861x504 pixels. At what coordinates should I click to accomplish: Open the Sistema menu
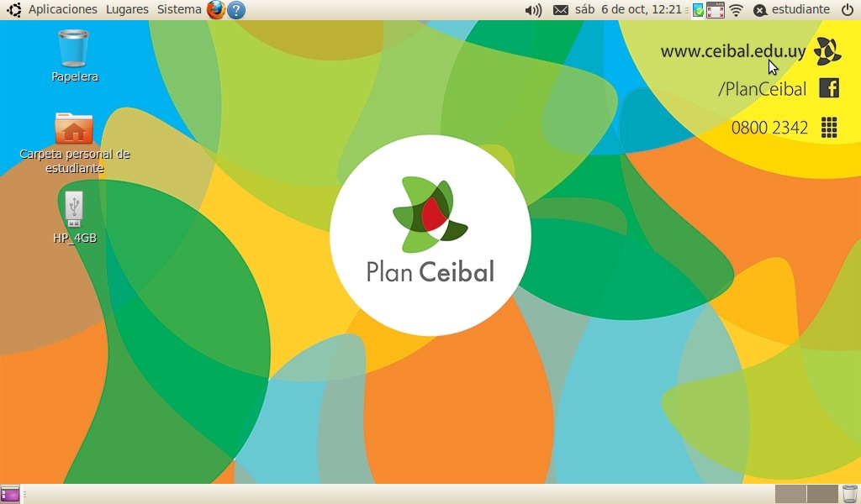pos(179,9)
